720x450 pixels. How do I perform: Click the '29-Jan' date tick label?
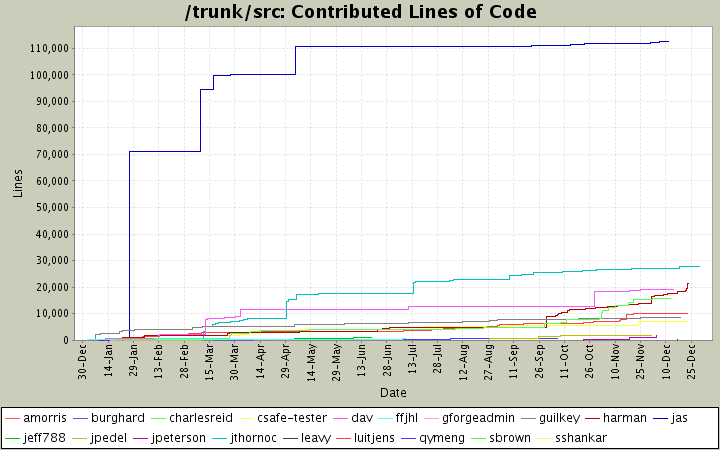point(134,362)
